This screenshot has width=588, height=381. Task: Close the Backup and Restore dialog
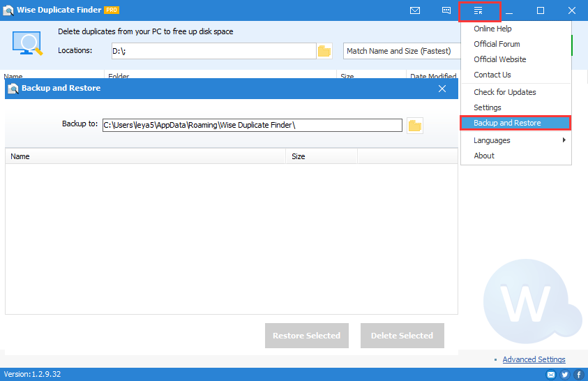coord(442,89)
